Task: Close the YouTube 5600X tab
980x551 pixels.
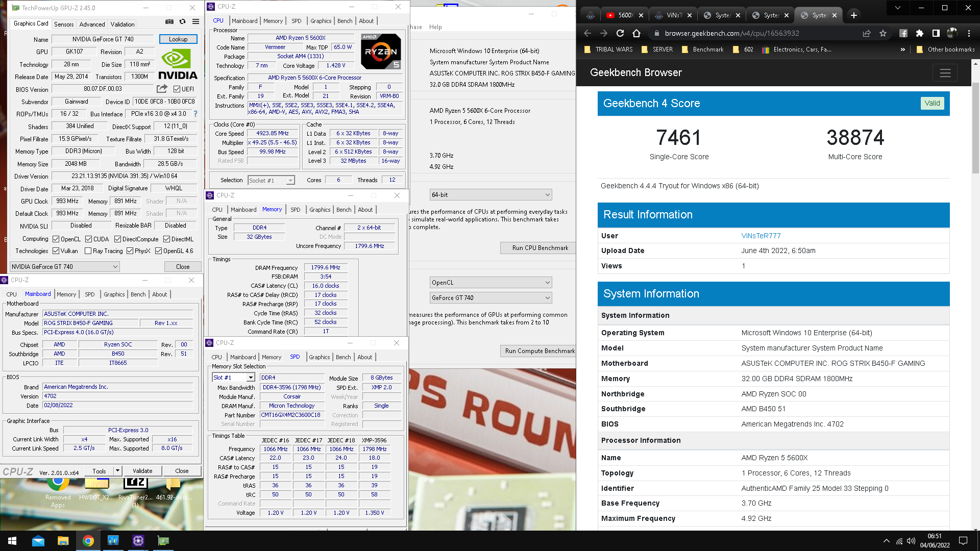Action: coord(641,15)
